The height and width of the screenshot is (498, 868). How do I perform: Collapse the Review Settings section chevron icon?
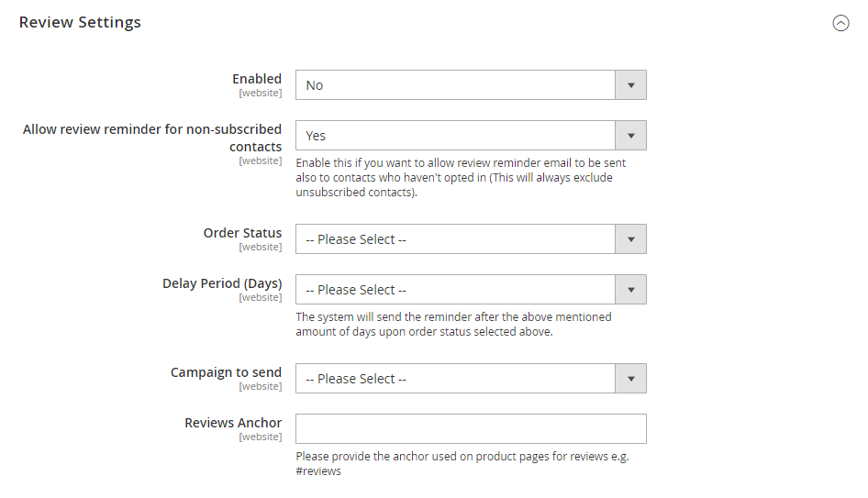pos(840,23)
